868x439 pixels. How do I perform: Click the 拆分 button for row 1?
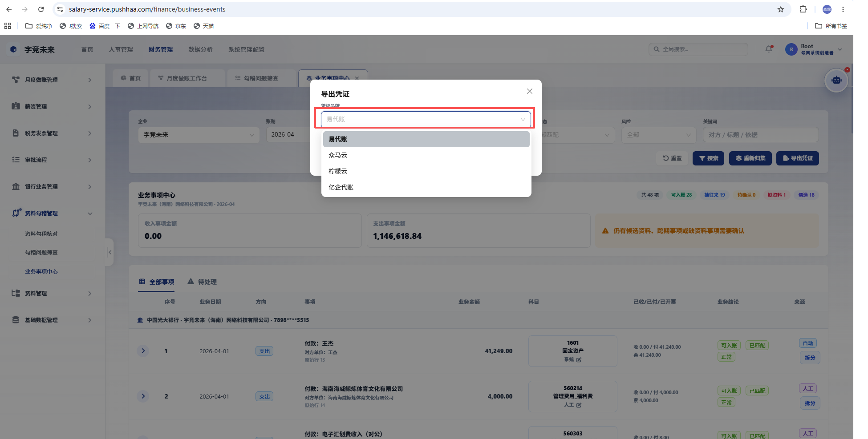[810, 358]
